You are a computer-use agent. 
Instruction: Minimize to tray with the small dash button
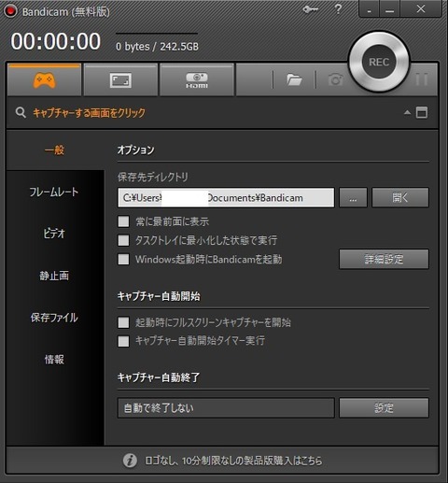(369, 9)
